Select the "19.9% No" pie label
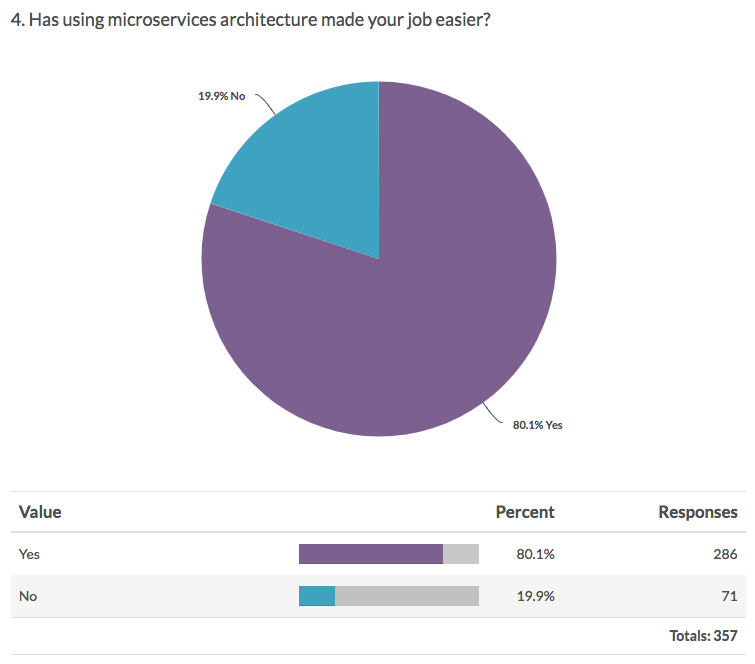The image size is (755, 664). [222, 97]
